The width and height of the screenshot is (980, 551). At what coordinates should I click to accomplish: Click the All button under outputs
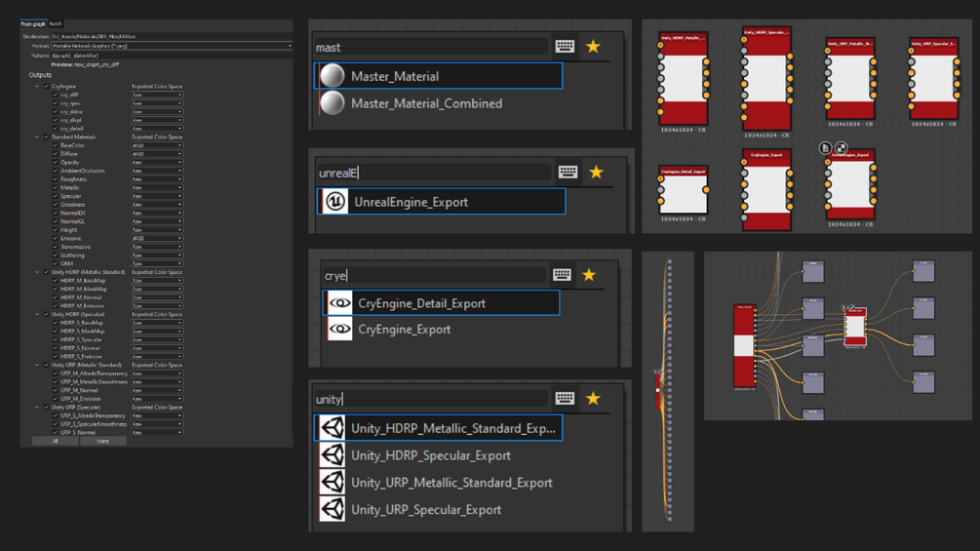(55, 441)
